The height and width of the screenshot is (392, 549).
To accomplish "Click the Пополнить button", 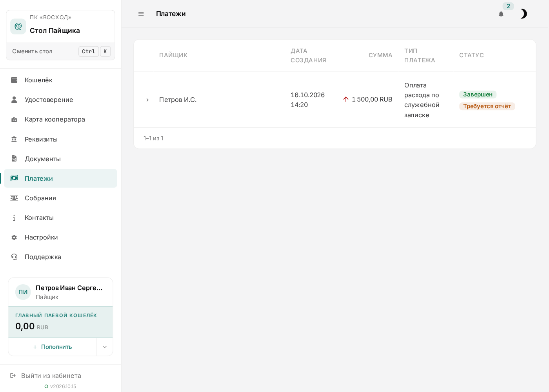I will coord(52,347).
